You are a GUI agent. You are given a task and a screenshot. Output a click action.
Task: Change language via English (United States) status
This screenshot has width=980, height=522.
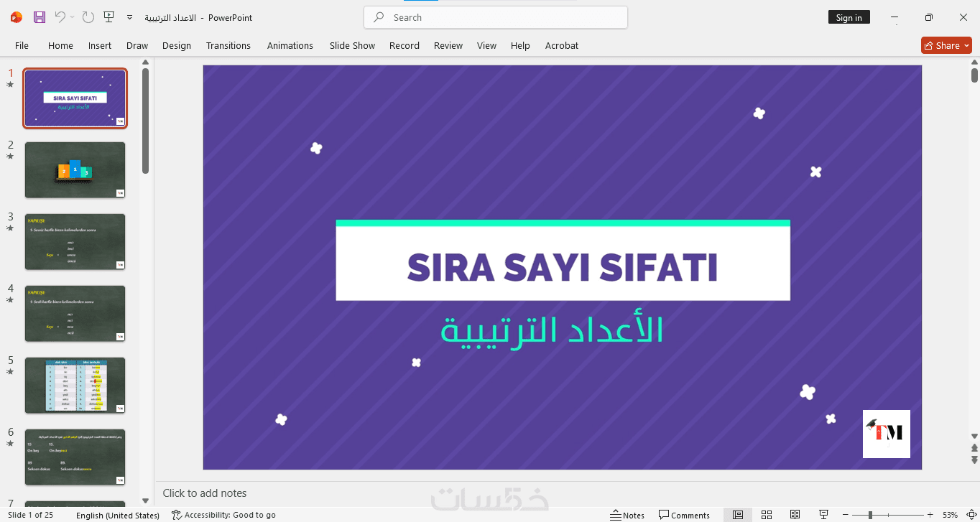[x=118, y=515]
